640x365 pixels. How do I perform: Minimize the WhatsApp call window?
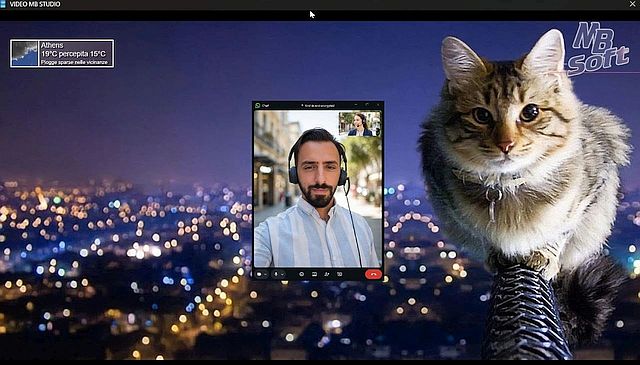tap(356, 105)
